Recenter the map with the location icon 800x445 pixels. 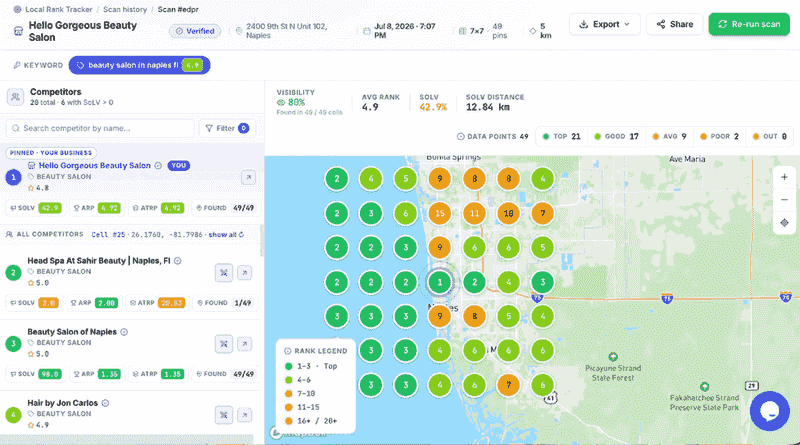click(x=784, y=222)
